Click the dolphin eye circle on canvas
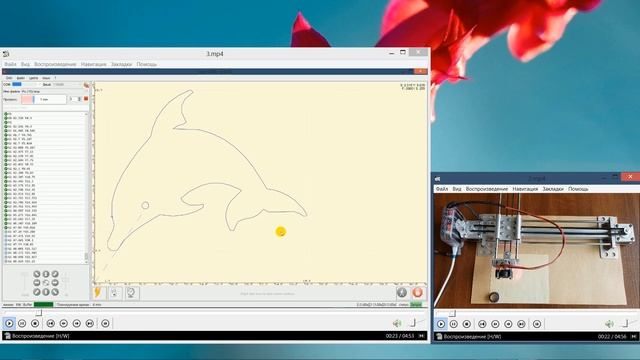 pyautogui.click(x=145, y=205)
